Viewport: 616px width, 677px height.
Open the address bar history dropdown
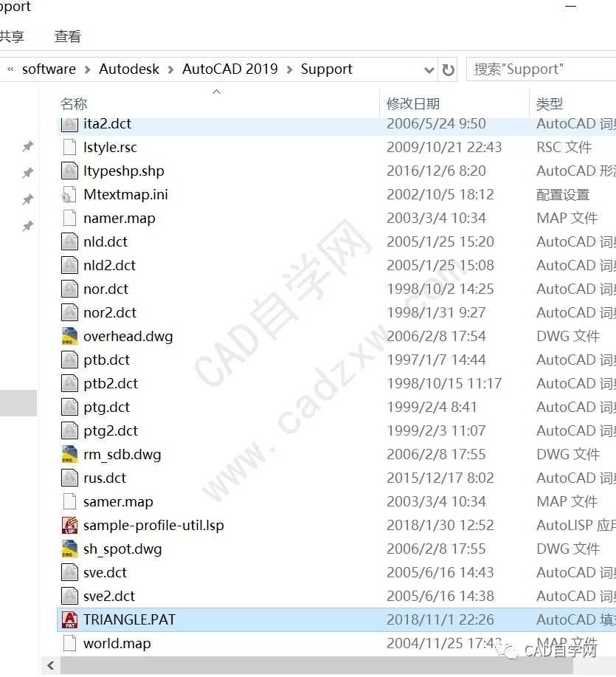429,70
